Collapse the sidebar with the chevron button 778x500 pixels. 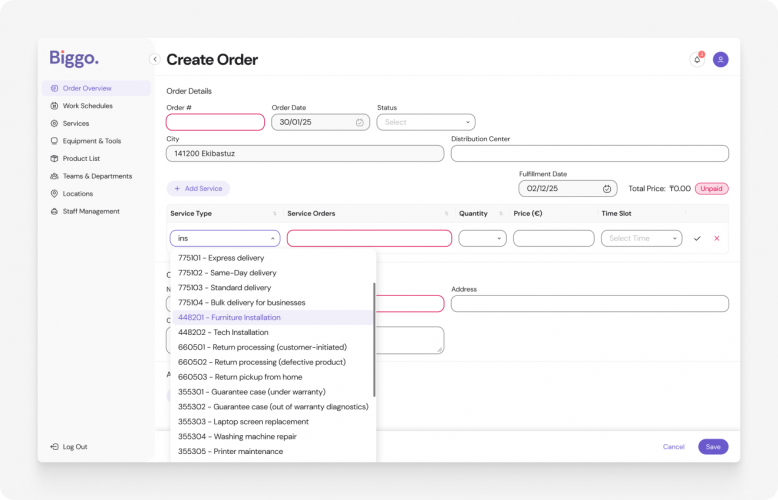point(155,60)
